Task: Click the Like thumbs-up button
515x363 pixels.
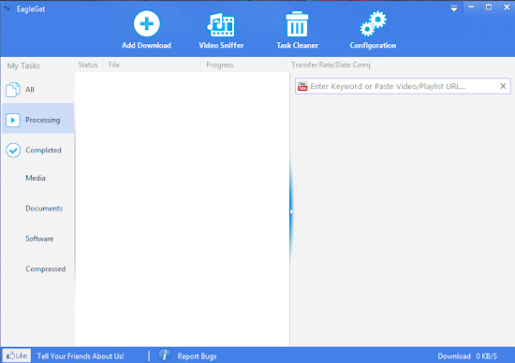Action: tap(17, 356)
